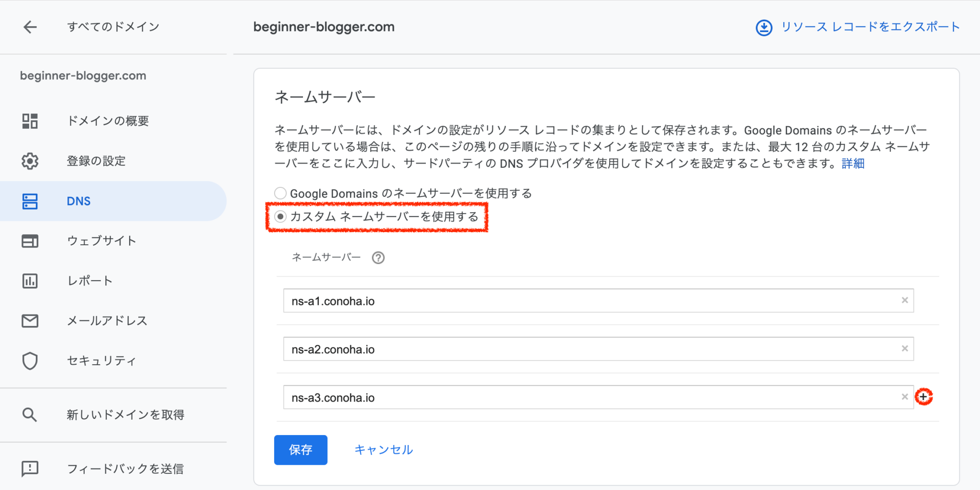The image size is (980, 490).
Task: Click the 新しいドメインを取得 search icon
Action: click(x=30, y=414)
